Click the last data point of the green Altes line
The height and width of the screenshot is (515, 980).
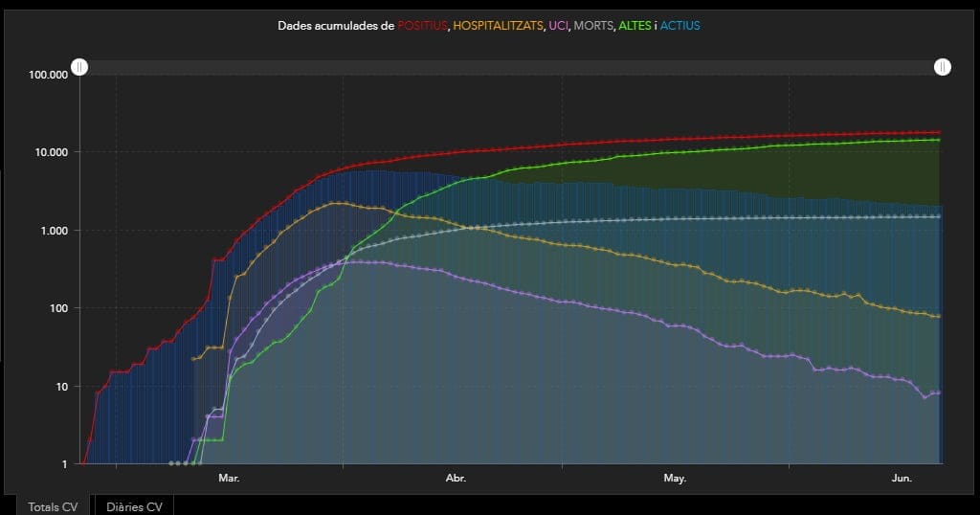coord(939,140)
